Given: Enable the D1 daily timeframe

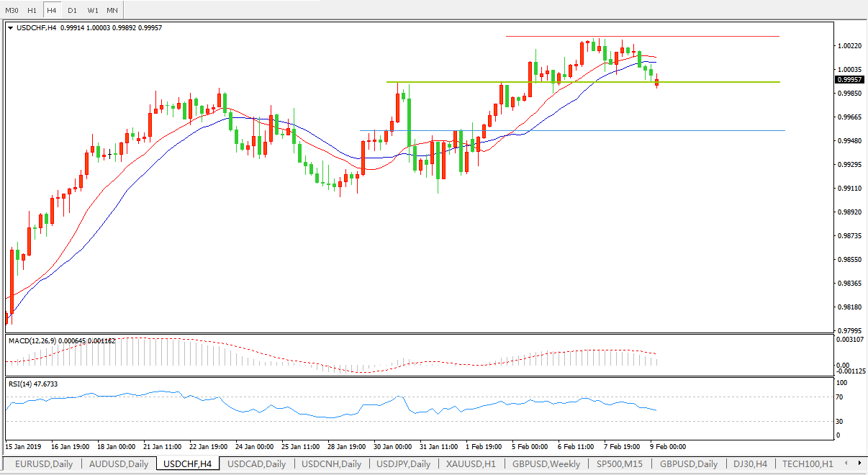Looking at the screenshot, I should [72, 11].
